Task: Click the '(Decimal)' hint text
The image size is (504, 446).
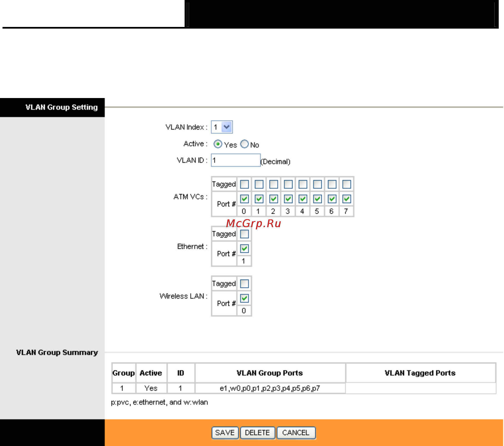Action: (x=275, y=162)
